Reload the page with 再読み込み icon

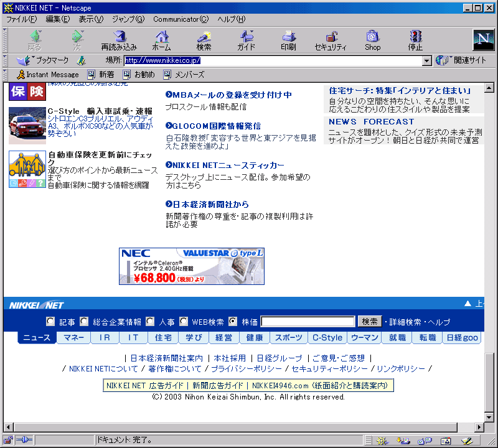(119, 40)
